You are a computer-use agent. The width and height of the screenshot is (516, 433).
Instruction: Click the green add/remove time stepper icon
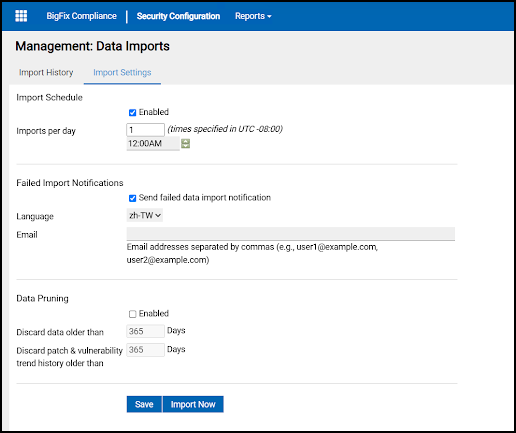pos(185,144)
